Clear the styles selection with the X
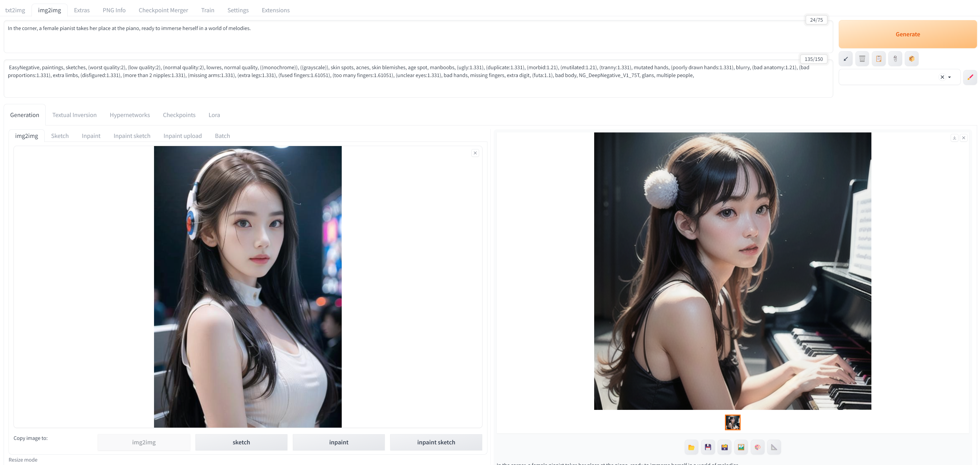This screenshot has width=980, height=465. point(942,77)
